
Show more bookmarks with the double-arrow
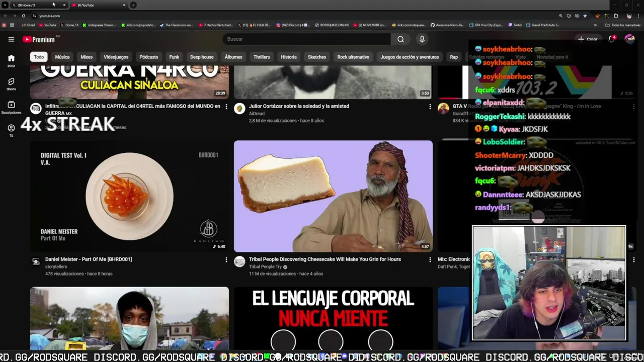tap(595, 25)
